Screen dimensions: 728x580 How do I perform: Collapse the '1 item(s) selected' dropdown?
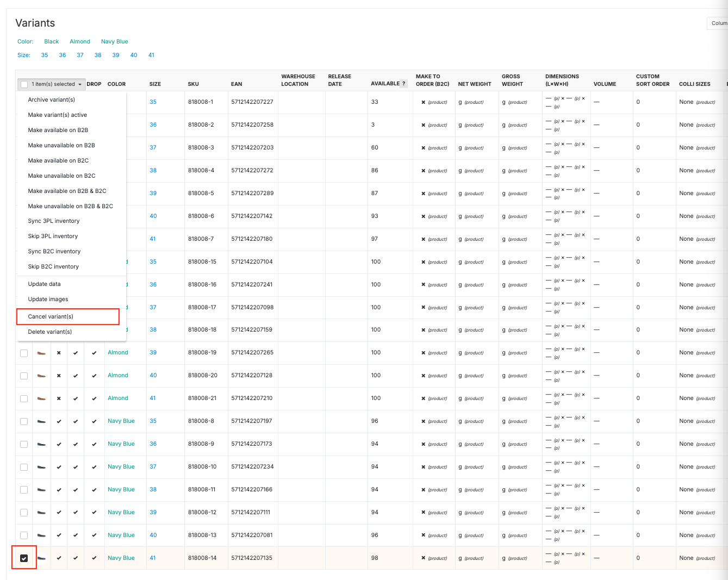(x=80, y=84)
